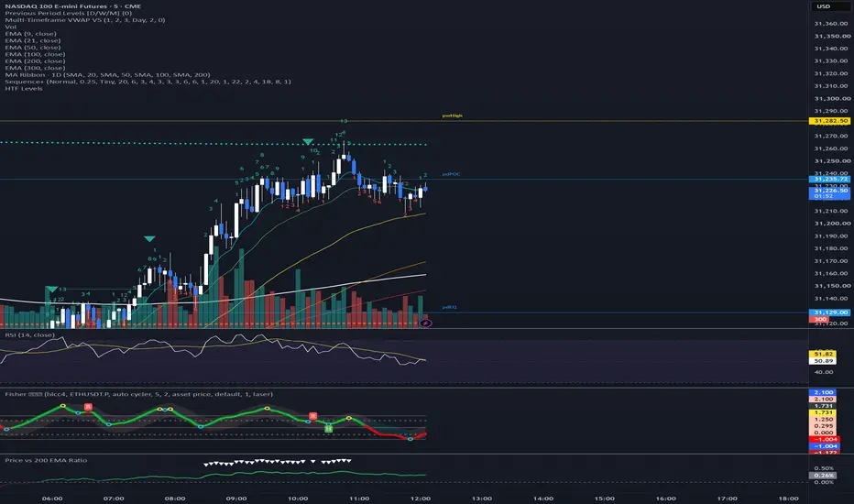
Task: Click the gray 0.26% ratio value label
Action: [824, 475]
